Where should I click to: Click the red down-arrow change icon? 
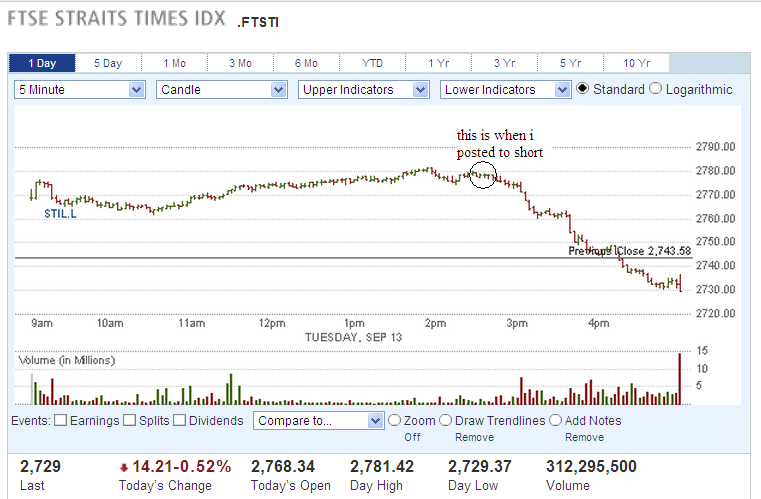point(124,467)
